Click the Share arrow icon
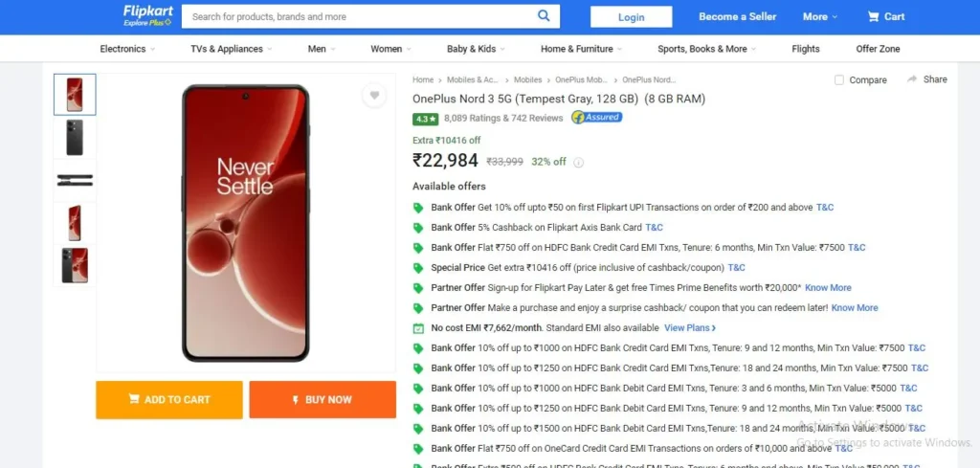Viewport: 980px width, 468px height. [912, 79]
